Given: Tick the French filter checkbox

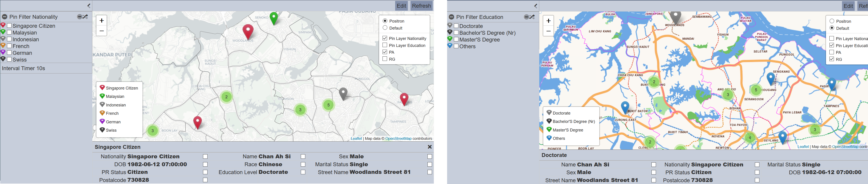Looking at the screenshot, I should click(9, 46).
